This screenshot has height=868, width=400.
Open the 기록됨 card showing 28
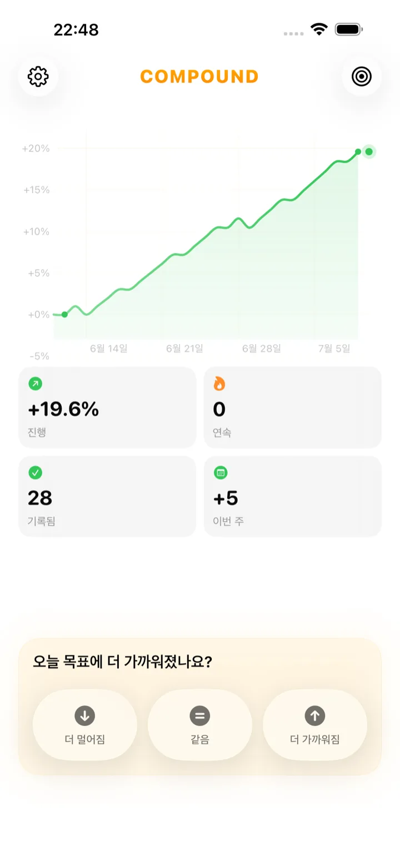[x=107, y=497]
